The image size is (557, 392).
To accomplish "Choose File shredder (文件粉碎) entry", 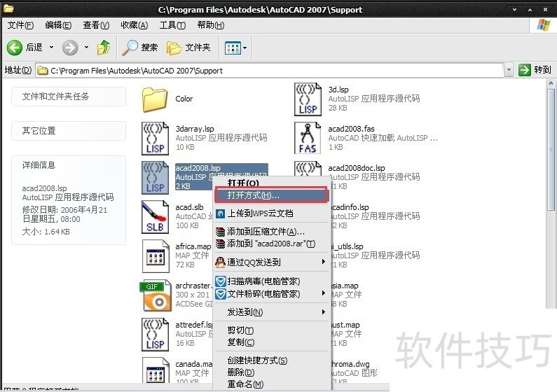I will coord(273,294).
